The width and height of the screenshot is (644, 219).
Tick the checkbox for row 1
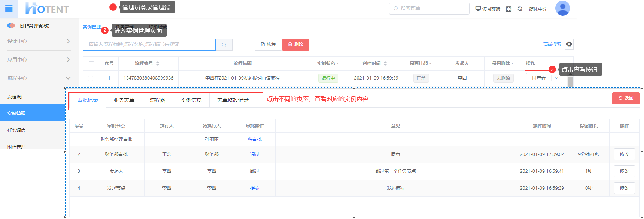91,78
